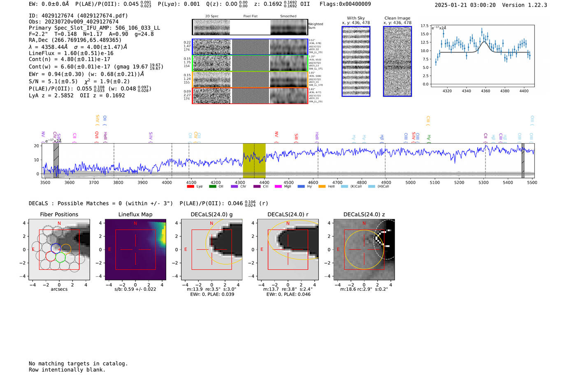Click the red SiII line label
This screenshot has height=392, width=576.
tap(296, 137)
